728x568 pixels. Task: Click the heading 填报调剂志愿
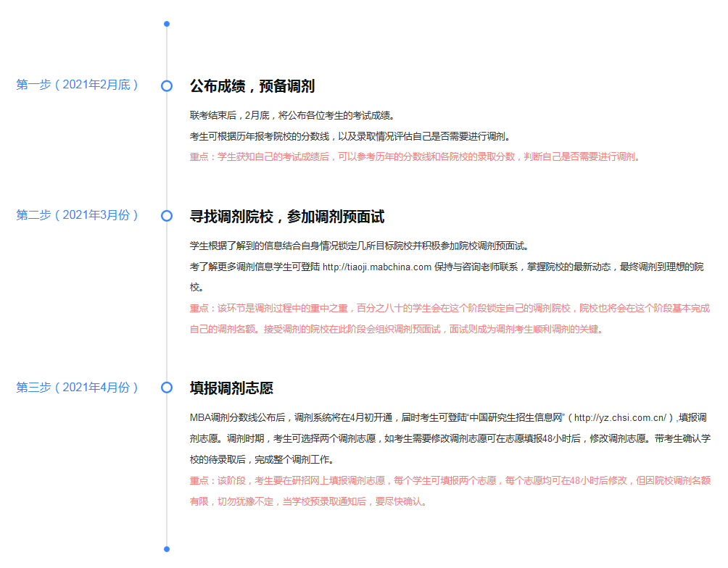(x=231, y=388)
